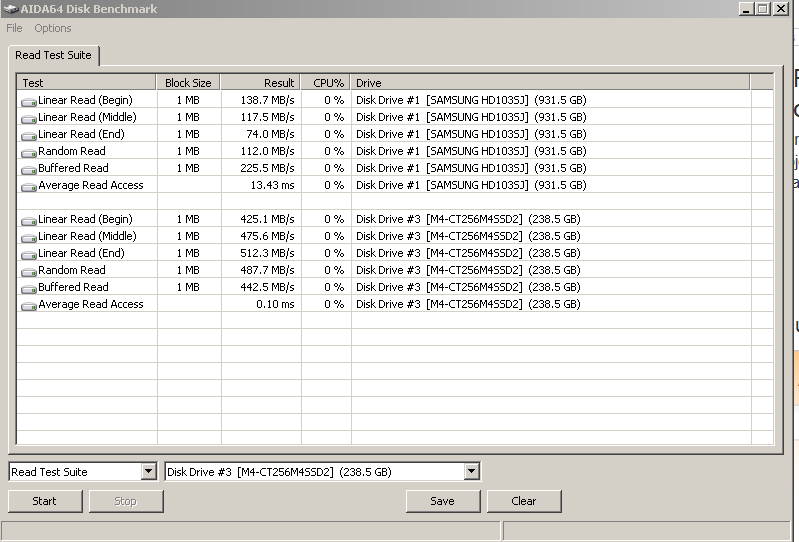Click the CPU% column header

[326, 83]
